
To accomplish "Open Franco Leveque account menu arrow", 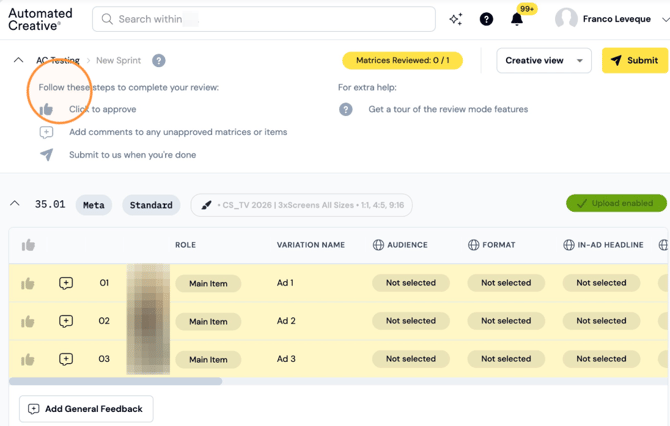I will pos(665,20).
